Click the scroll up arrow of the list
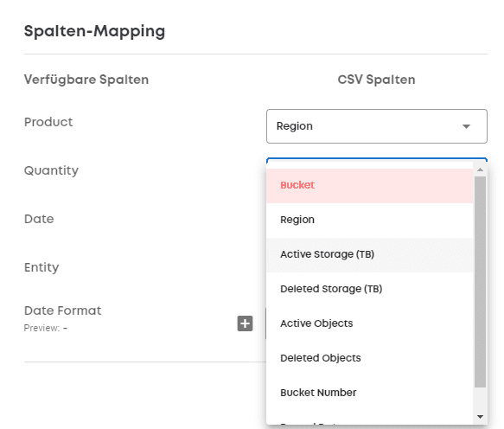This screenshot has height=429, width=504. pos(480,170)
